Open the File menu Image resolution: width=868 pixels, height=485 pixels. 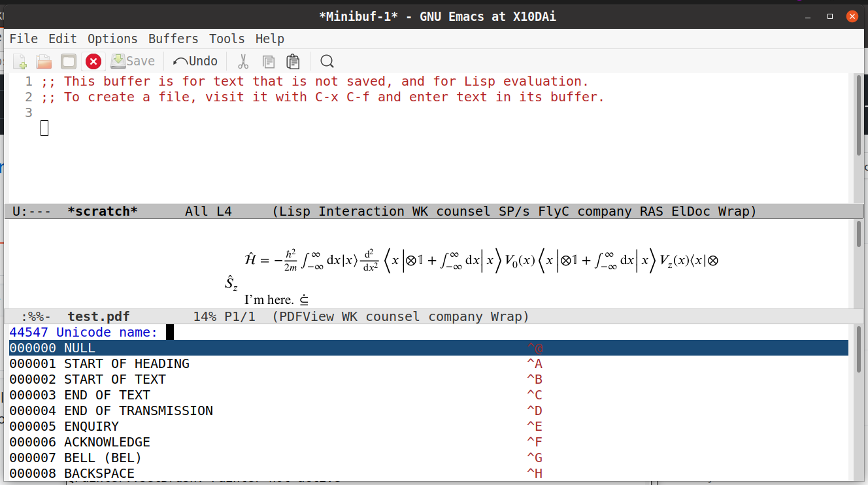coord(24,39)
